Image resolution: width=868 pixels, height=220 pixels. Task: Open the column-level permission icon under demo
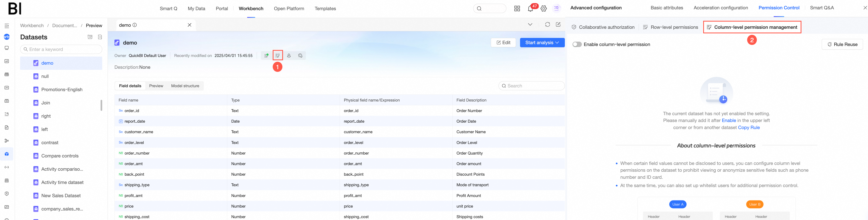tap(278, 56)
